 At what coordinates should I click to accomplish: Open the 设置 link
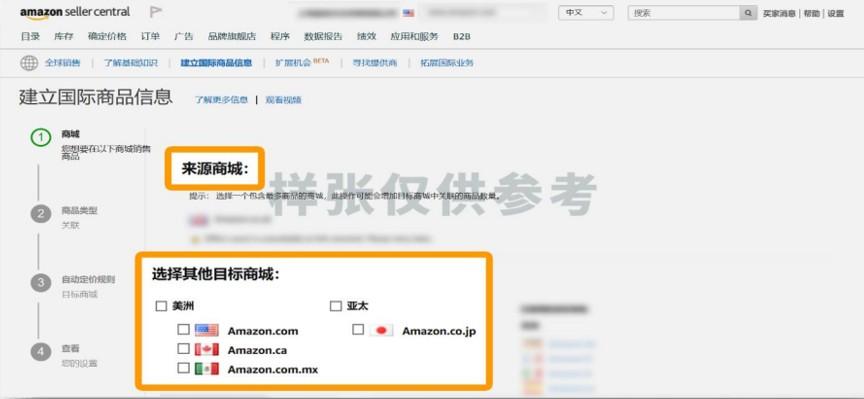(x=835, y=14)
